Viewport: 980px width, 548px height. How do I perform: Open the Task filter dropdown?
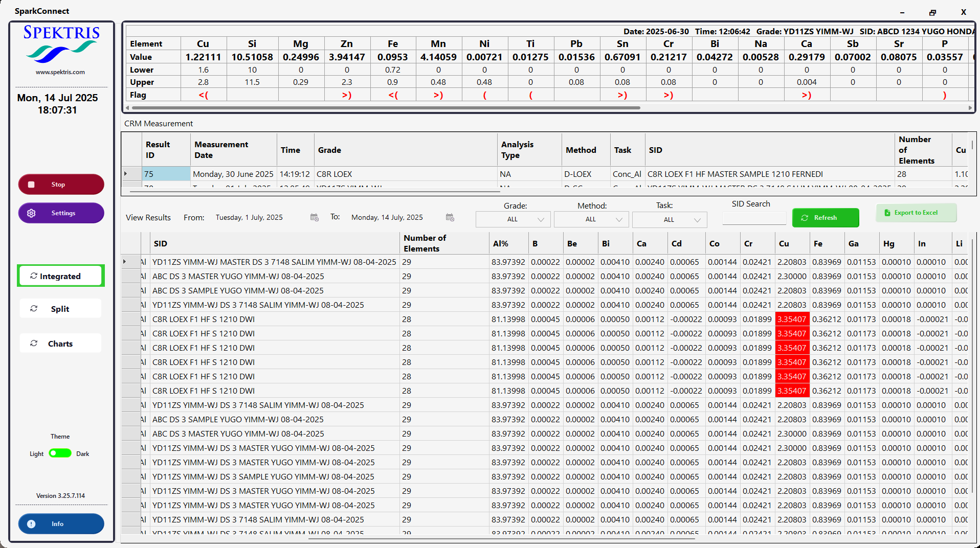(670, 219)
